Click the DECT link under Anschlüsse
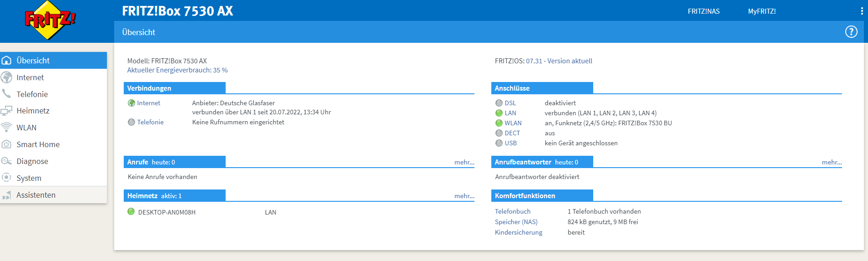Viewport: 868px width, 261px height. [x=512, y=133]
